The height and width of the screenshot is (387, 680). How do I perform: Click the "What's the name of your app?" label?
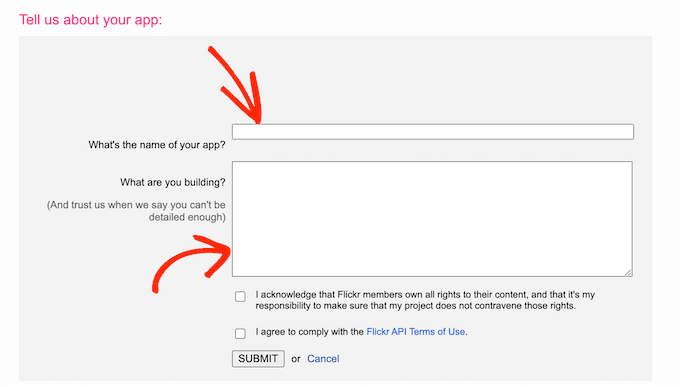(157, 145)
